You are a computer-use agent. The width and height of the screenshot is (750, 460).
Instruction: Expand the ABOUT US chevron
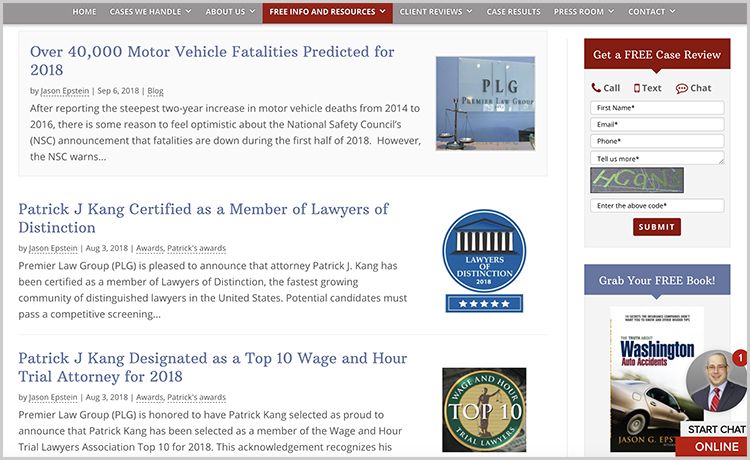[x=252, y=11]
